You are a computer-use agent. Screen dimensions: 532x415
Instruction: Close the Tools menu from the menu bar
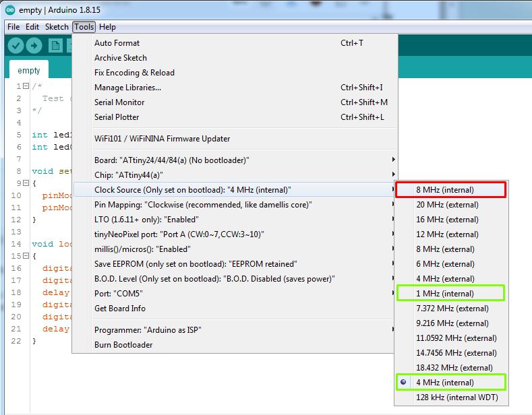click(84, 27)
